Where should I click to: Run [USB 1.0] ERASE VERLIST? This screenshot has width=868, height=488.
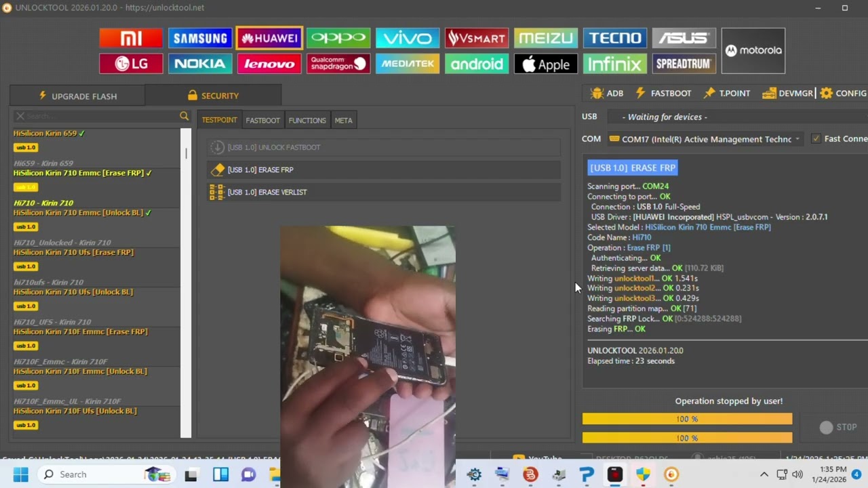[384, 192]
